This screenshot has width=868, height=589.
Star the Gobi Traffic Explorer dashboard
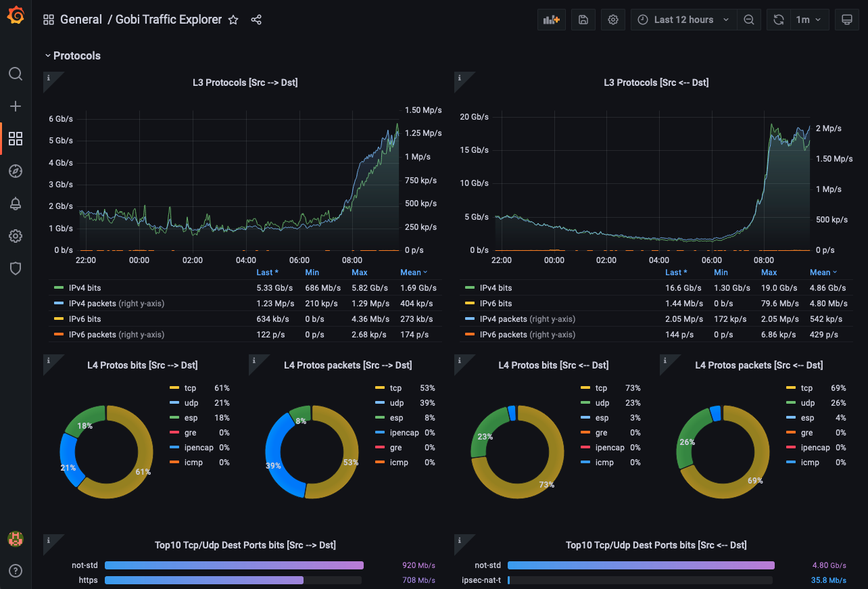pyautogui.click(x=233, y=20)
